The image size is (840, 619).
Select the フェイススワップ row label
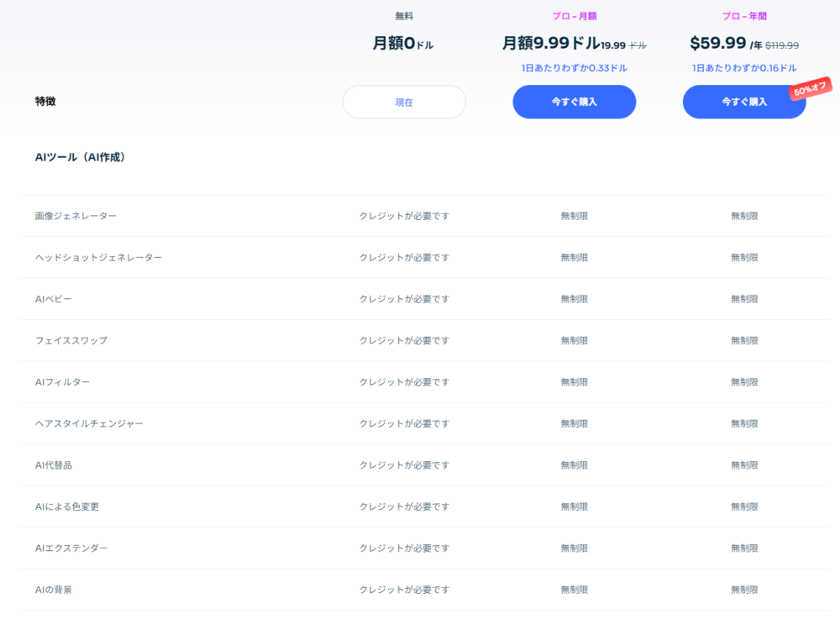point(71,340)
